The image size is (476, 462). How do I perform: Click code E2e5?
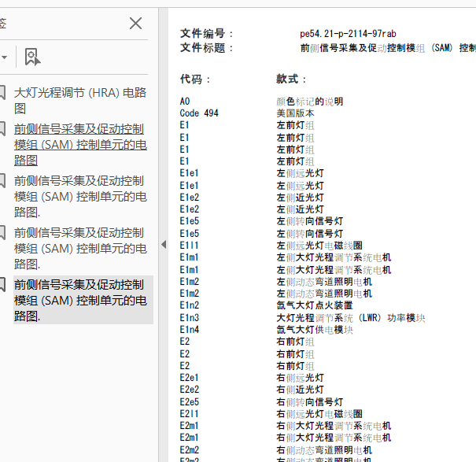pyautogui.click(x=190, y=402)
